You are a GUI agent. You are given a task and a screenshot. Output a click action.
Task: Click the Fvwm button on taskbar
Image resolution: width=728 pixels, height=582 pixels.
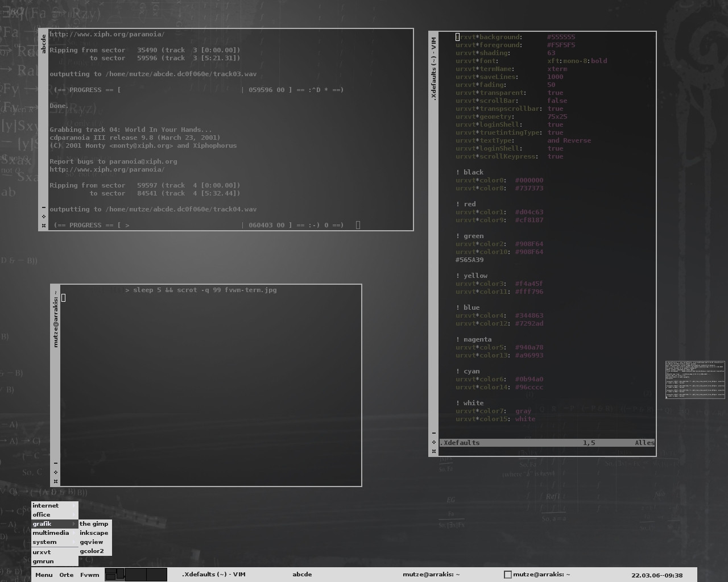(90, 575)
